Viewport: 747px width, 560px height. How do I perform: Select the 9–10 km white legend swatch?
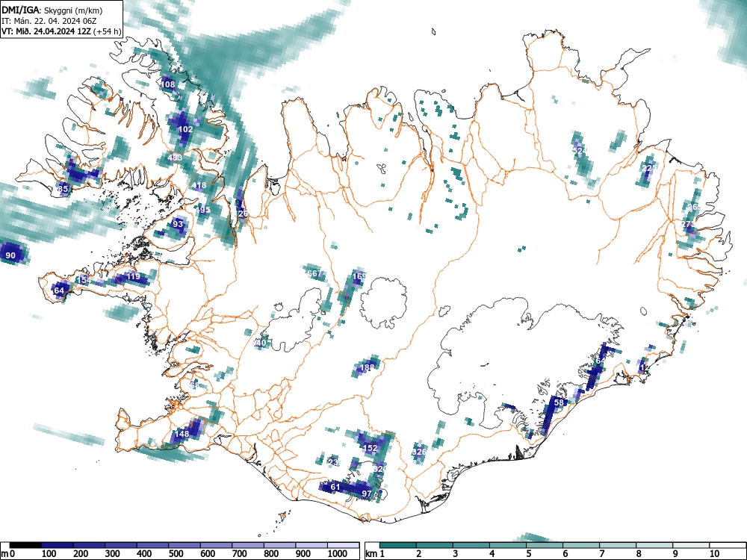tap(691, 545)
